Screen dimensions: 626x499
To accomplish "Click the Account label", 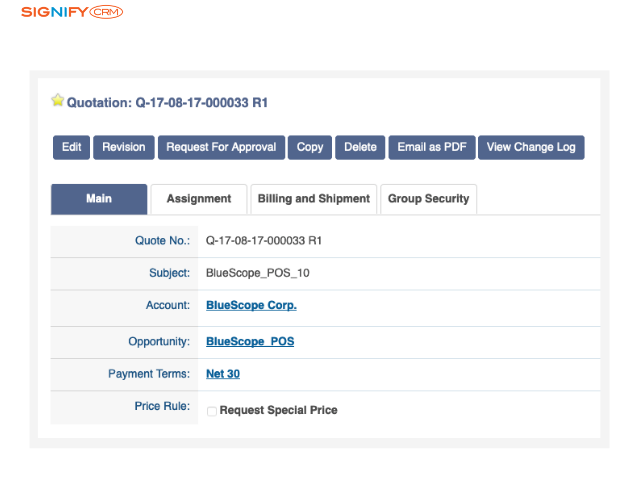I will point(168,305).
